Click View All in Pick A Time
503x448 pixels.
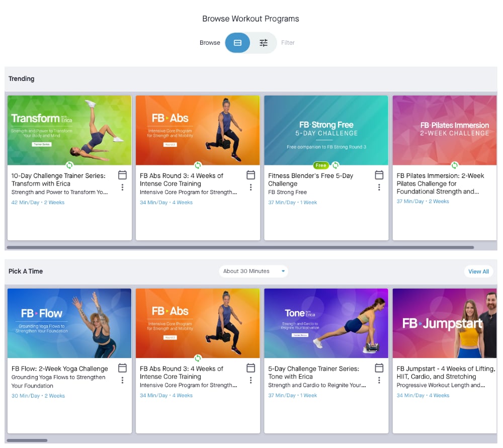click(x=478, y=272)
